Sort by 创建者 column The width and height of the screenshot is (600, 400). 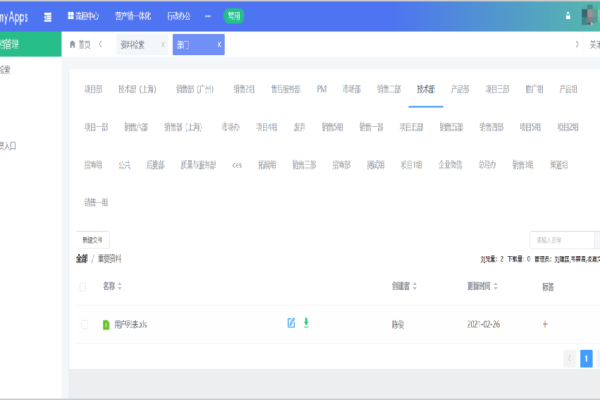coord(404,286)
